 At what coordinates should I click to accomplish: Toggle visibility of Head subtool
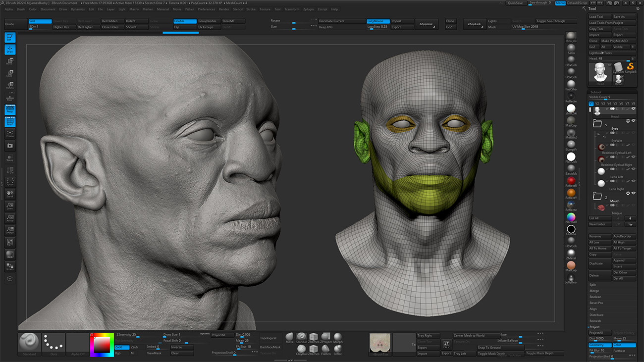634,109
